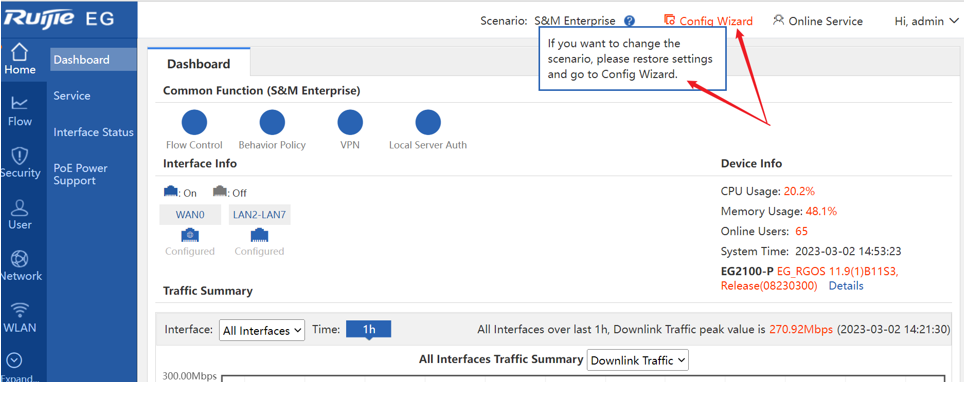
Task: Click the VPN circle icon
Action: (x=350, y=123)
